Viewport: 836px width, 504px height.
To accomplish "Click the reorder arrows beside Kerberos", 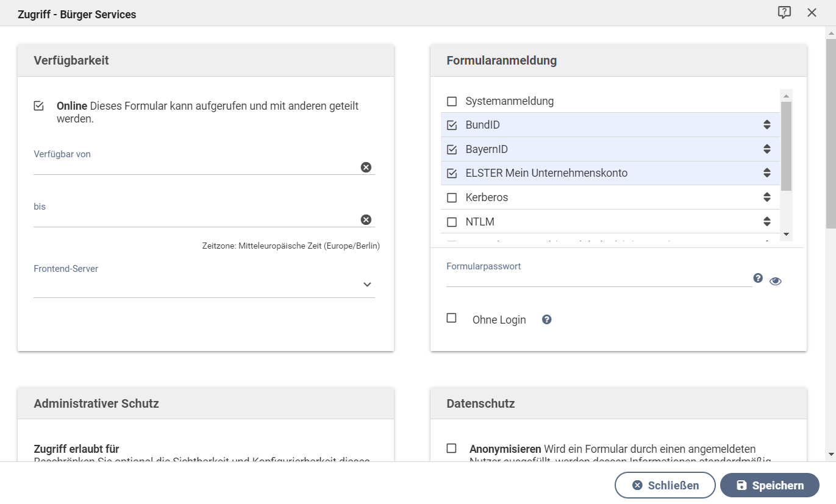I will click(x=766, y=197).
